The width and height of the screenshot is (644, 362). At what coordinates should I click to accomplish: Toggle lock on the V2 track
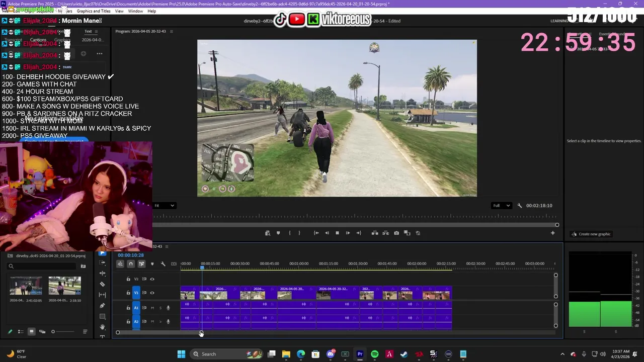[128, 279]
